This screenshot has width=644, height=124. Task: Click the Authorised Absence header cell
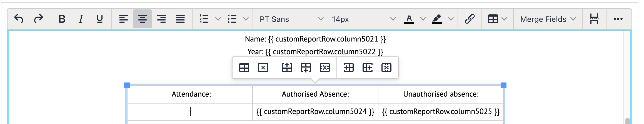coord(315,94)
